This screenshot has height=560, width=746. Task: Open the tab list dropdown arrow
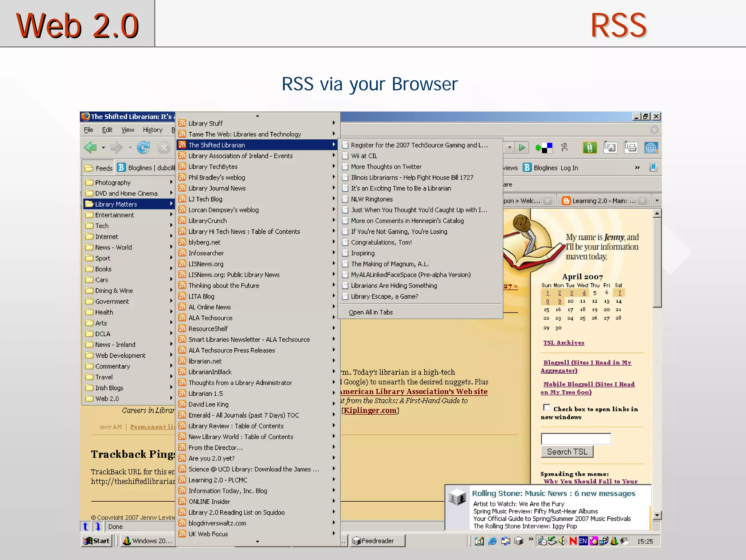pyautogui.click(x=657, y=200)
